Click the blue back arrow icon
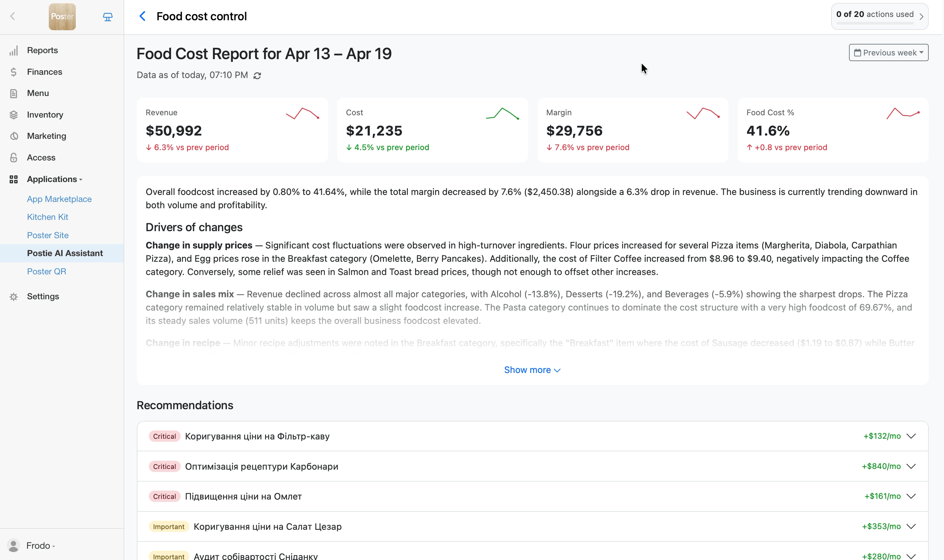 (142, 16)
